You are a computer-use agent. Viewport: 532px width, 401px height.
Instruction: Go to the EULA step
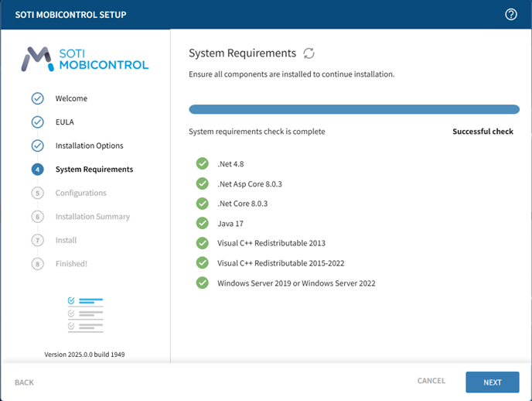point(64,122)
